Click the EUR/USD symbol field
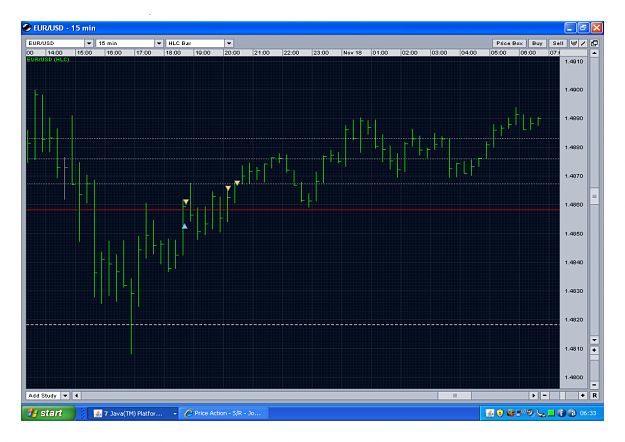The image size is (625, 442). pyautogui.click(x=55, y=43)
